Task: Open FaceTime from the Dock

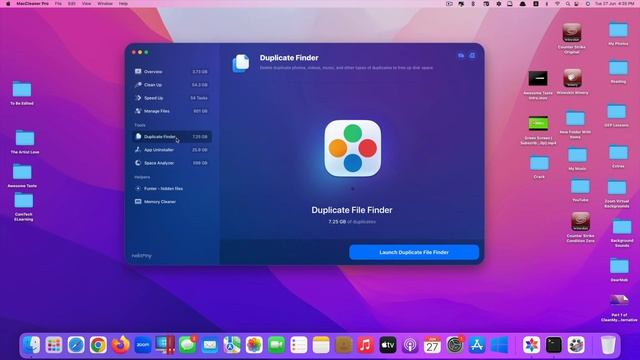Action: pyautogui.click(x=276, y=345)
